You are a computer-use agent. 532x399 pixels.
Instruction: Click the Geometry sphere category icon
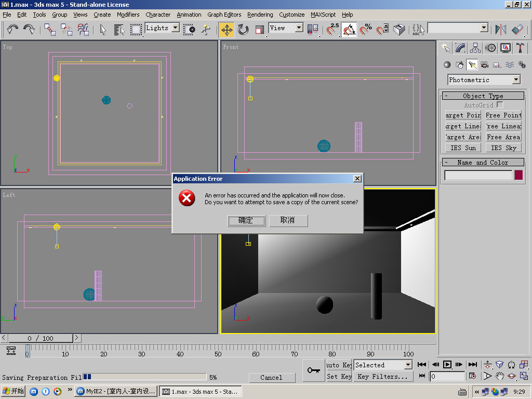447,64
